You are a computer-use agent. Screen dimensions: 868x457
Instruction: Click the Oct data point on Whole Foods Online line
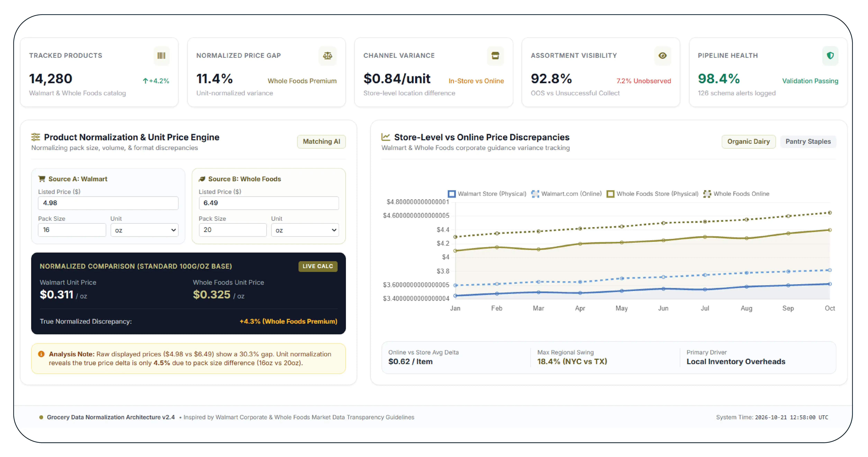tap(830, 213)
